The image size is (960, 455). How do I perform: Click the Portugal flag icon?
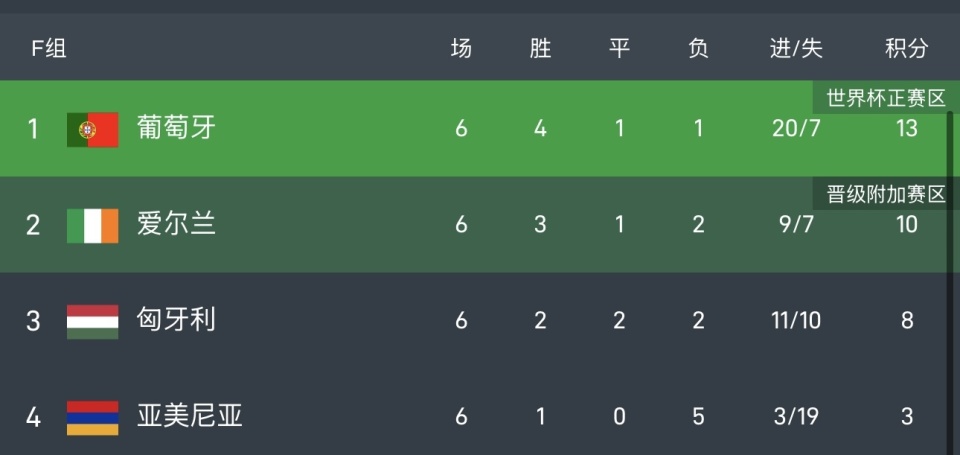[93, 130]
